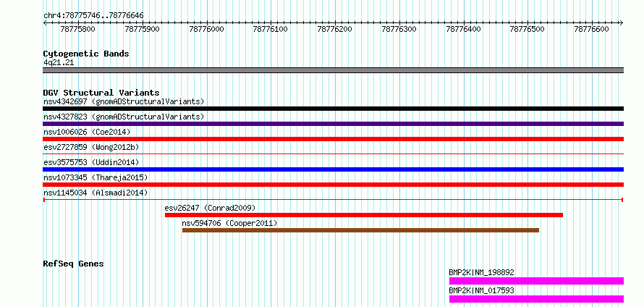Click the purple nsv4327823 variant bar

pos(333,124)
